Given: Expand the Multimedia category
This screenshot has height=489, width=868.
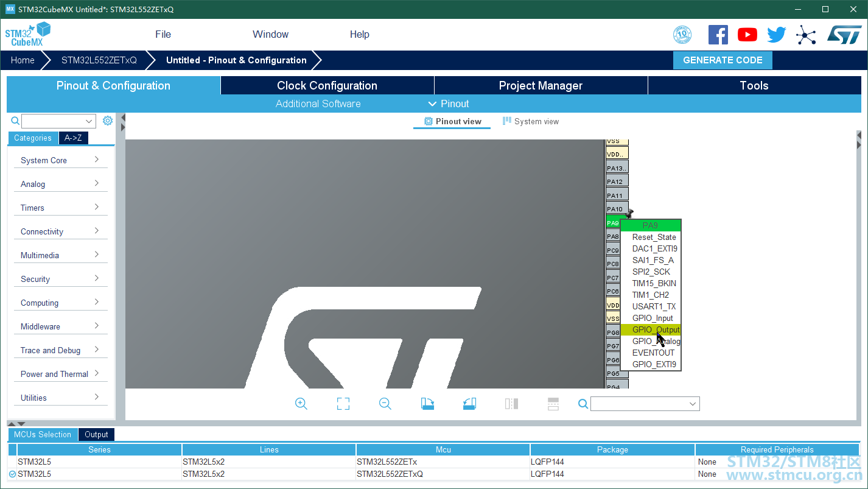Looking at the screenshot, I should (60, 255).
